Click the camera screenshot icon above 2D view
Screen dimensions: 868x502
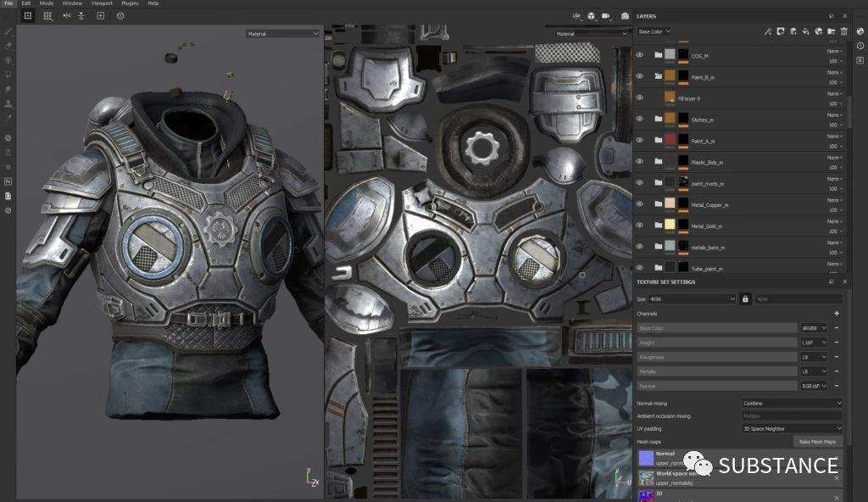click(x=625, y=16)
